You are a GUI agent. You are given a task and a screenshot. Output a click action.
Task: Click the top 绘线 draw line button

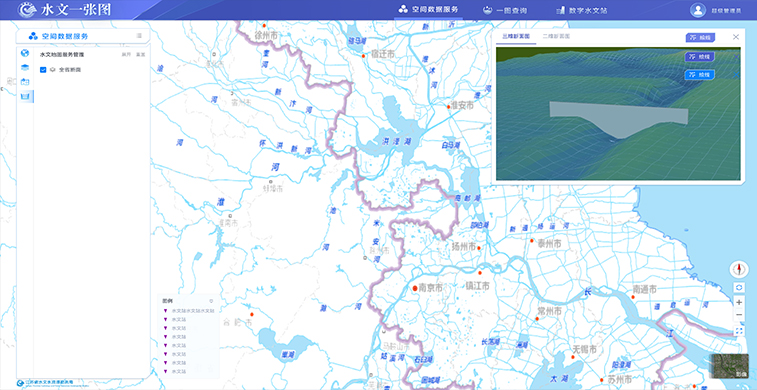(700, 38)
